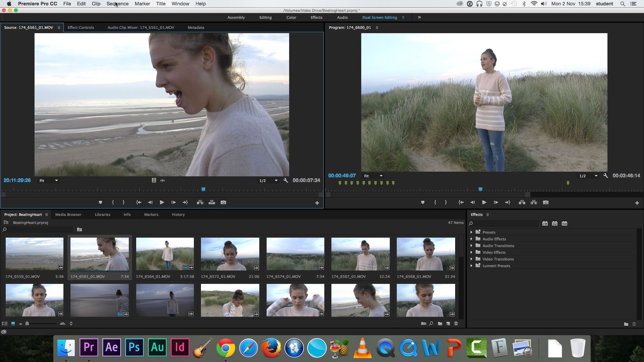Click the Project panel trash icon

click(456, 323)
